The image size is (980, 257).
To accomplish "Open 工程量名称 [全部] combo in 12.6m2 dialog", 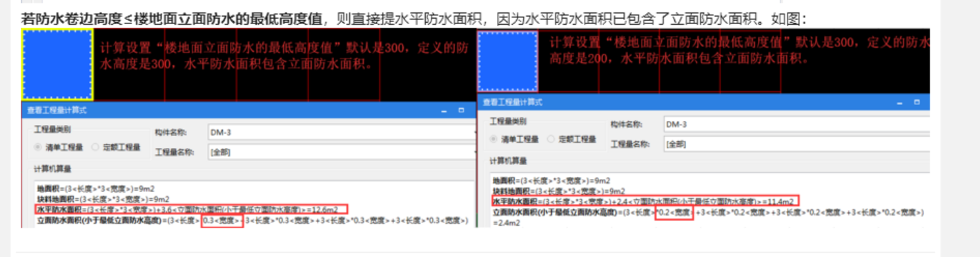I will click(x=342, y=151).
